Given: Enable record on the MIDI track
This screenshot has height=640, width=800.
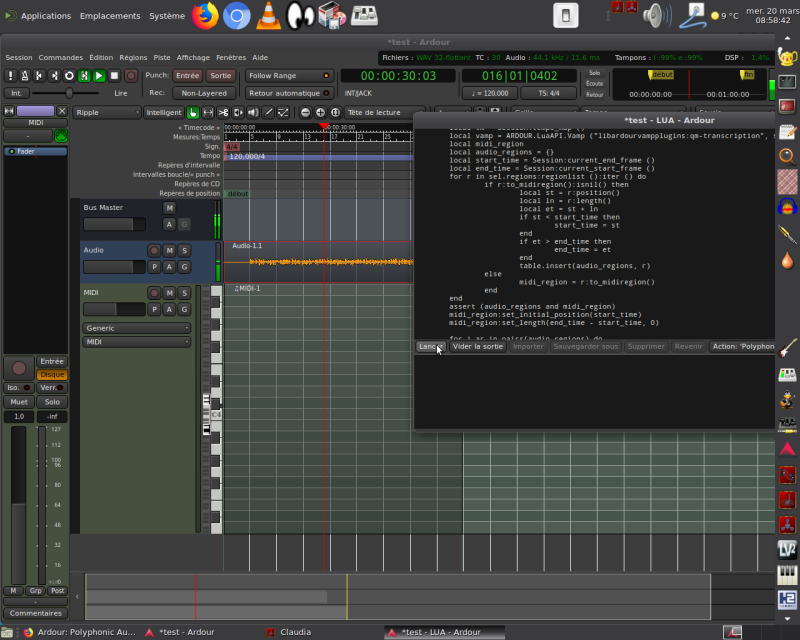Looking at the screenshot, I should [154, 293].
